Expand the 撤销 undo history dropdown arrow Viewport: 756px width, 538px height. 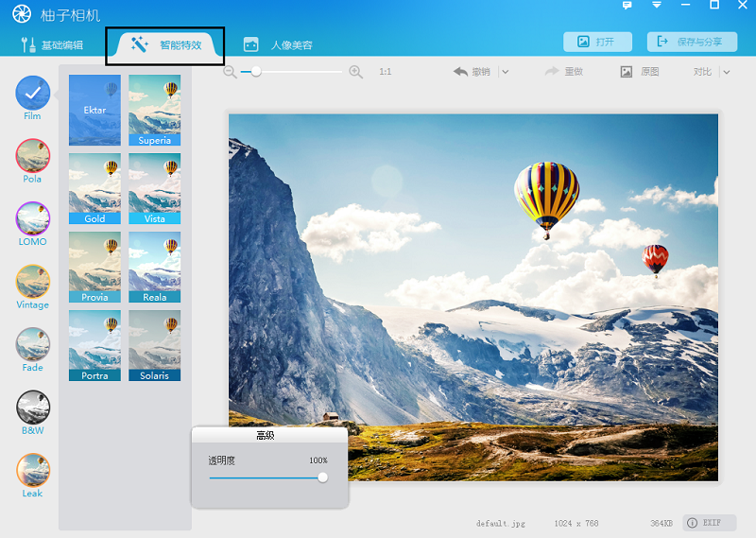(506, 72)
